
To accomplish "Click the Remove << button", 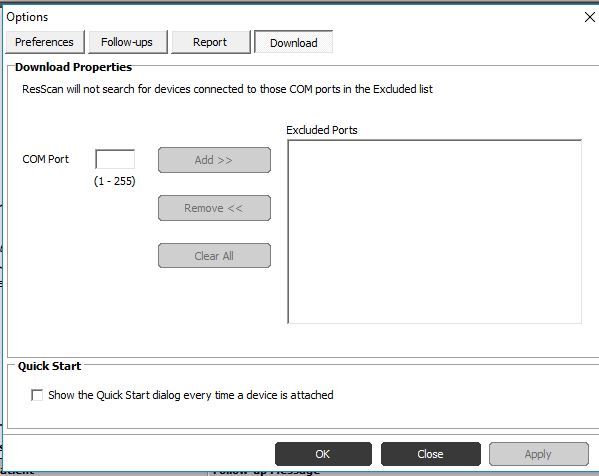I will 214,208.
